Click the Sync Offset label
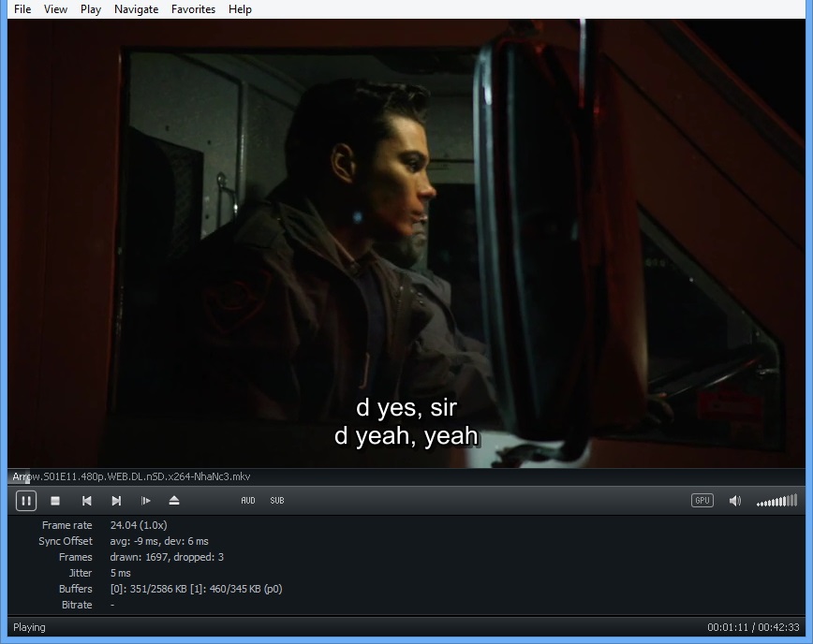This screenshot has width=813, height=644. point(66,541)
